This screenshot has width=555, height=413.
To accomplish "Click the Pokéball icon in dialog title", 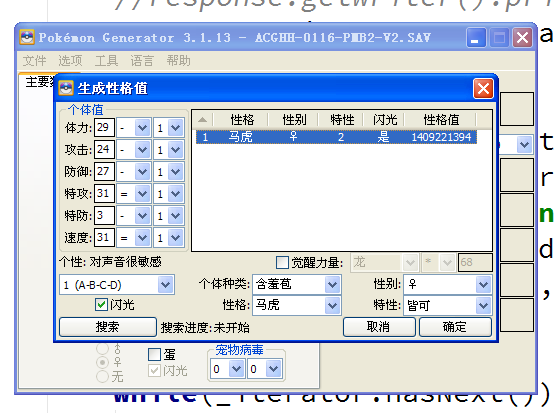I will [66, 88].
